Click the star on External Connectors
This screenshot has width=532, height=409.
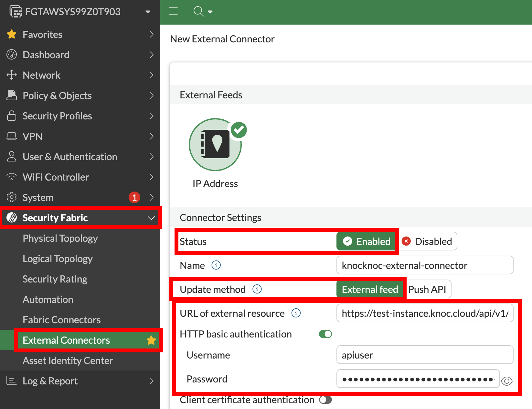pyautogui.click(x=151, y=340)
